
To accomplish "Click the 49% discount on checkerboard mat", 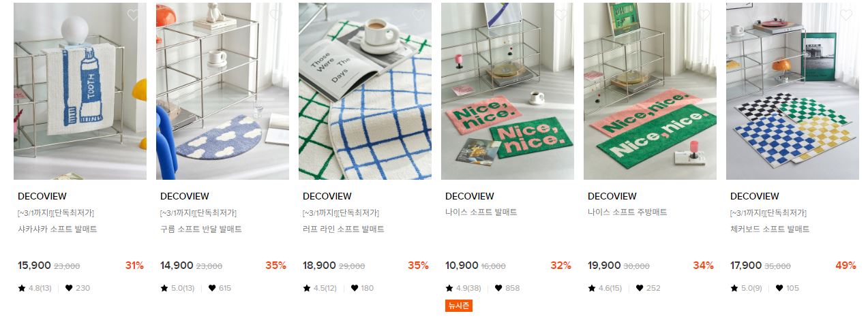I will click(x=845, y=266).
